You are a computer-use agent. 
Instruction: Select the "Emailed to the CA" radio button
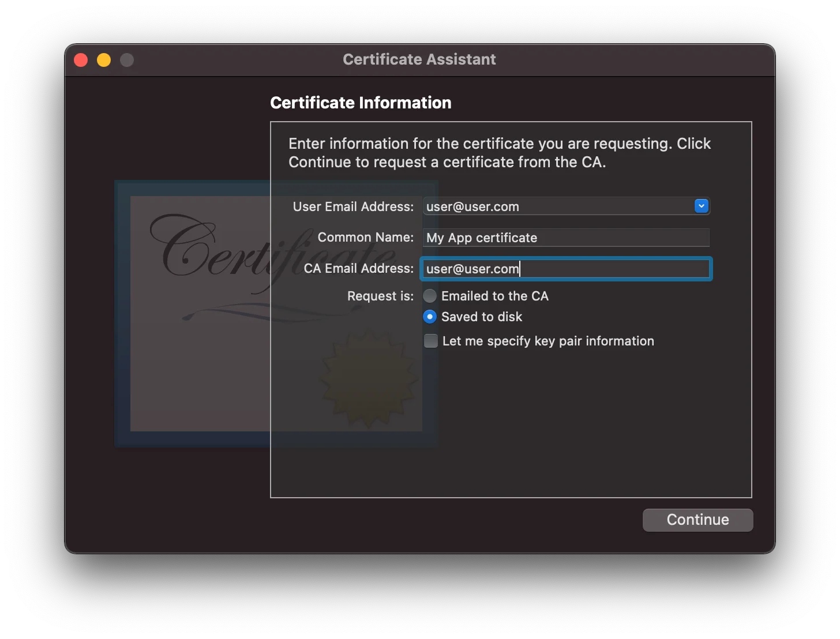coord(430,296)
